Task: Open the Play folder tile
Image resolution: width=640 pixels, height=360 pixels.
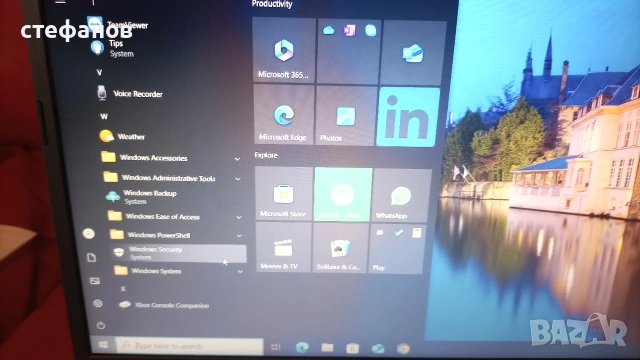Action: click(x=397, y=249)
